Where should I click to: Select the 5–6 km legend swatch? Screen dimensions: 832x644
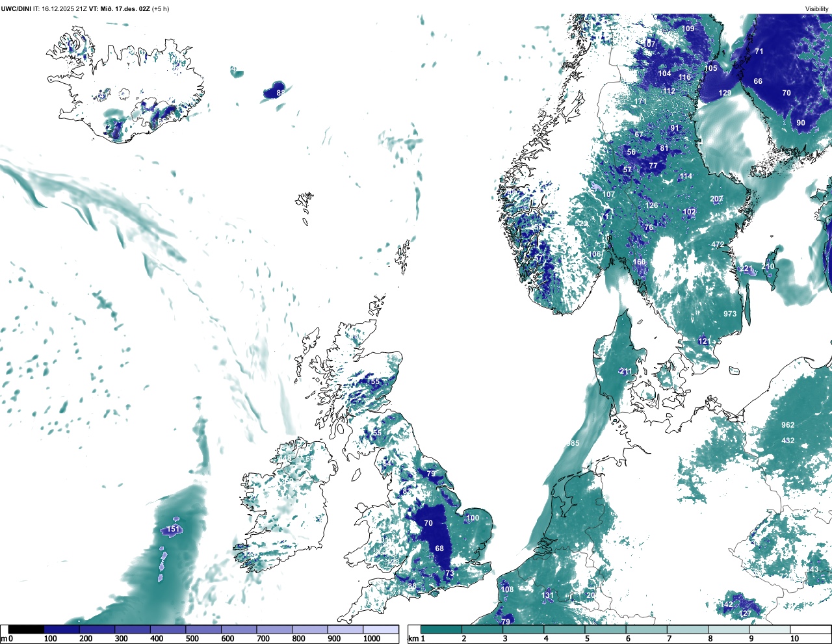click(x=606, y=630)
